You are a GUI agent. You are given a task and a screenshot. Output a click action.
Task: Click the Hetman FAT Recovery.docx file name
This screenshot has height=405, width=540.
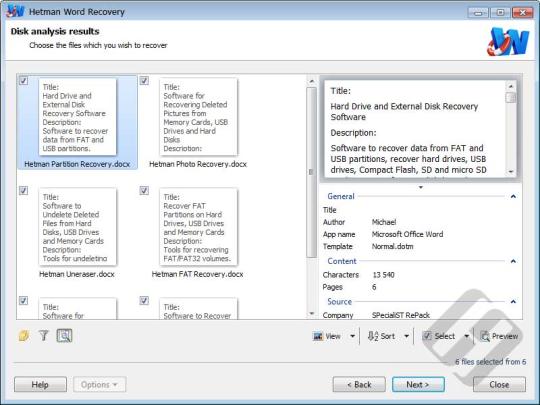pos(197,274)
